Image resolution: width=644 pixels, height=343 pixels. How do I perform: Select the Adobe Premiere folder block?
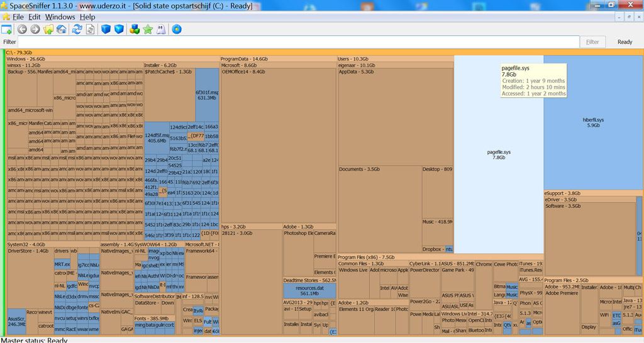tap(562, 312)
